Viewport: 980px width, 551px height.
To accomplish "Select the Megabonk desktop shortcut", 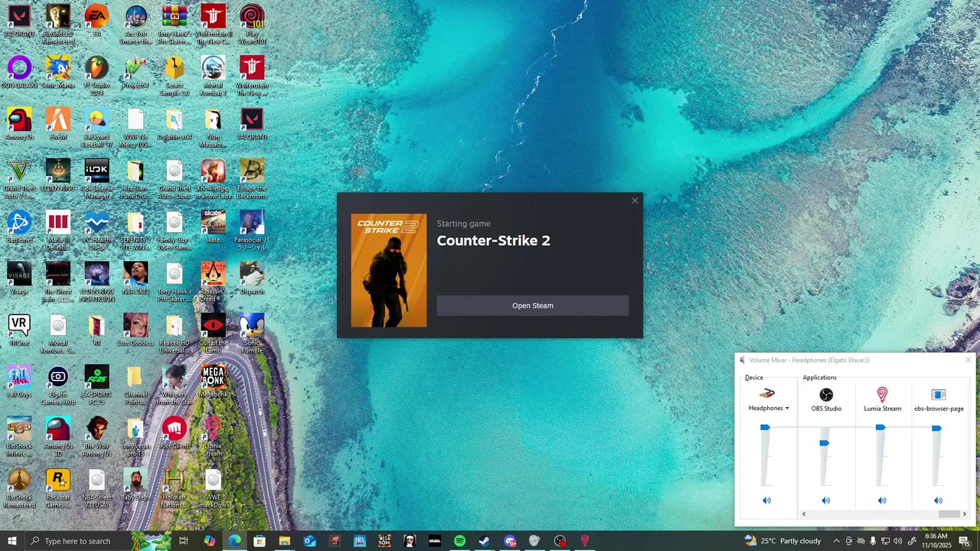I will (213, 381).
